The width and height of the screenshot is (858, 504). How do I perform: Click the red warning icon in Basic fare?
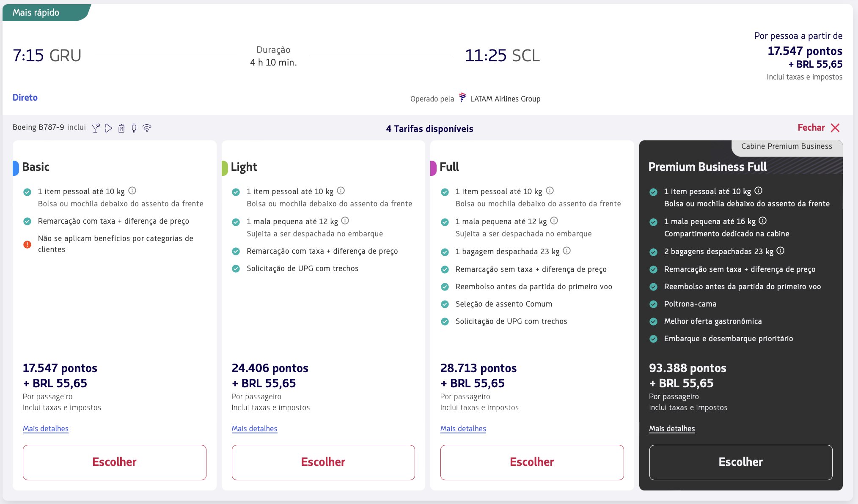click(27, 244)
